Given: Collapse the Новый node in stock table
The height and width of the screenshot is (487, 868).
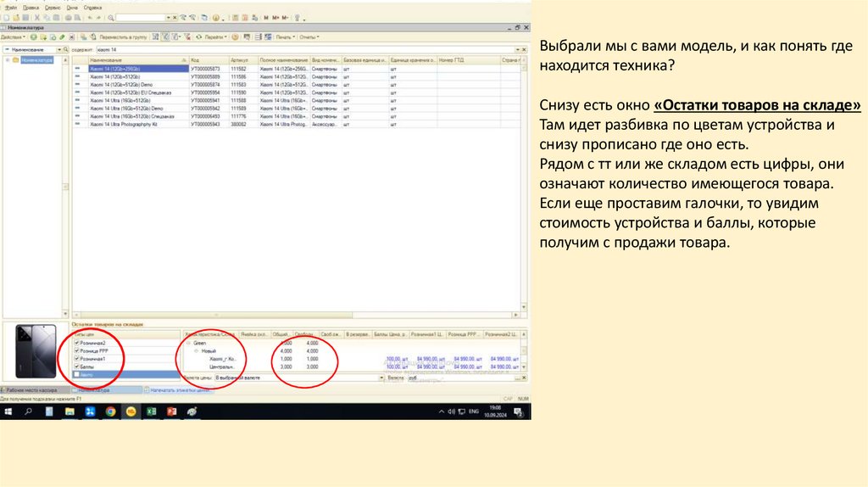Looking at the screenshot, I should click(196, 350).
